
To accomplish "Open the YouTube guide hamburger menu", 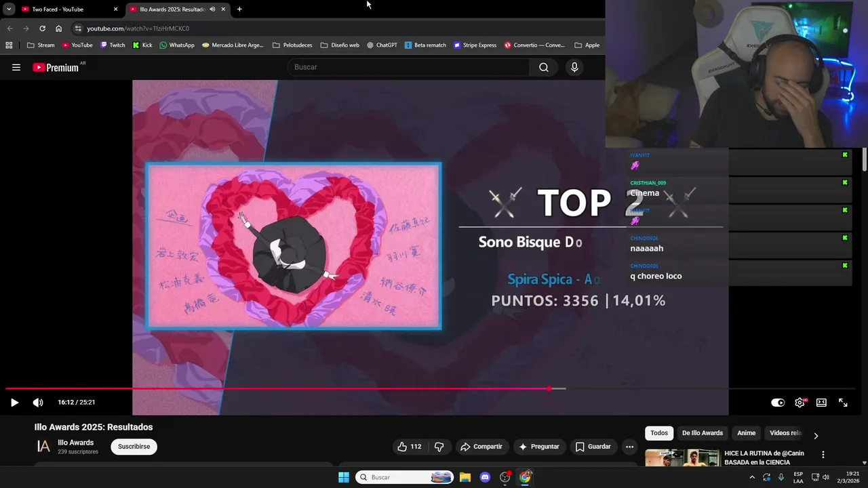I will [x=16, y=67].
